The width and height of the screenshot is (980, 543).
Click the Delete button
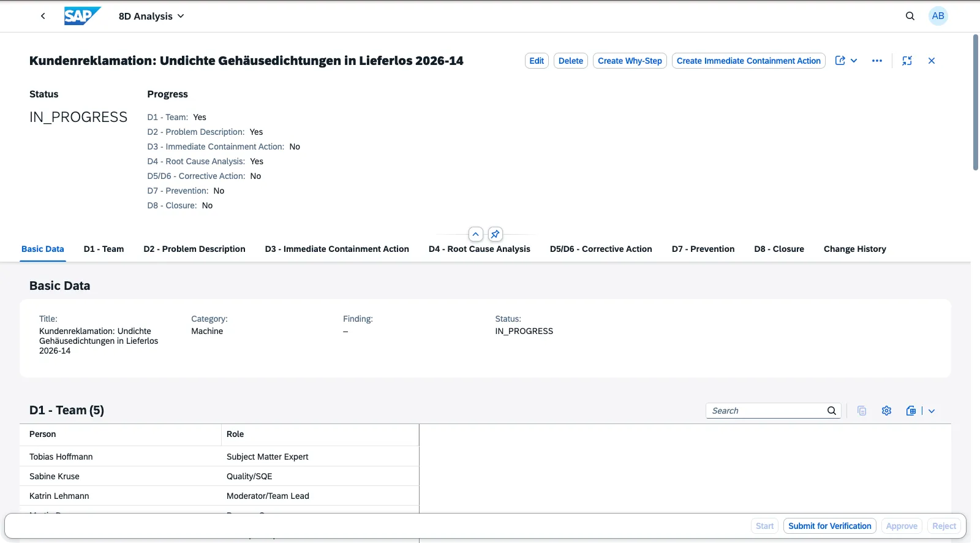pyautogui.click(x=571, y=61)
